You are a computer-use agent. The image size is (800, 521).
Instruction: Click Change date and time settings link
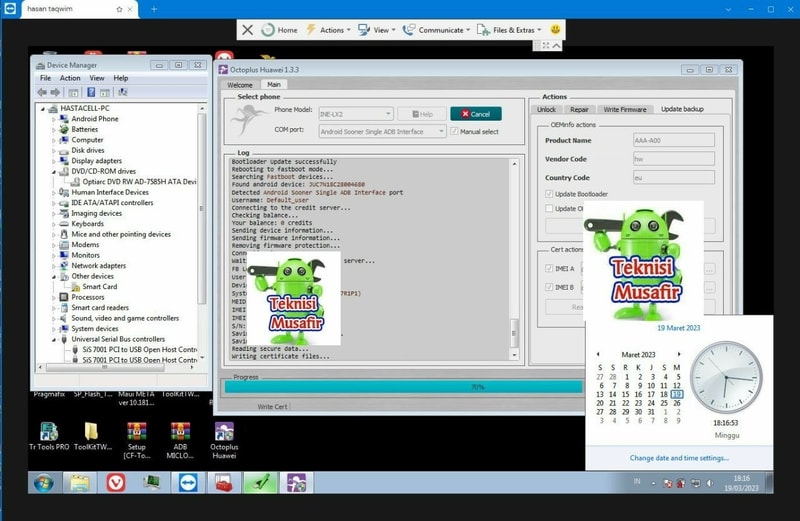pyautogui.click(x=679, y=458)
